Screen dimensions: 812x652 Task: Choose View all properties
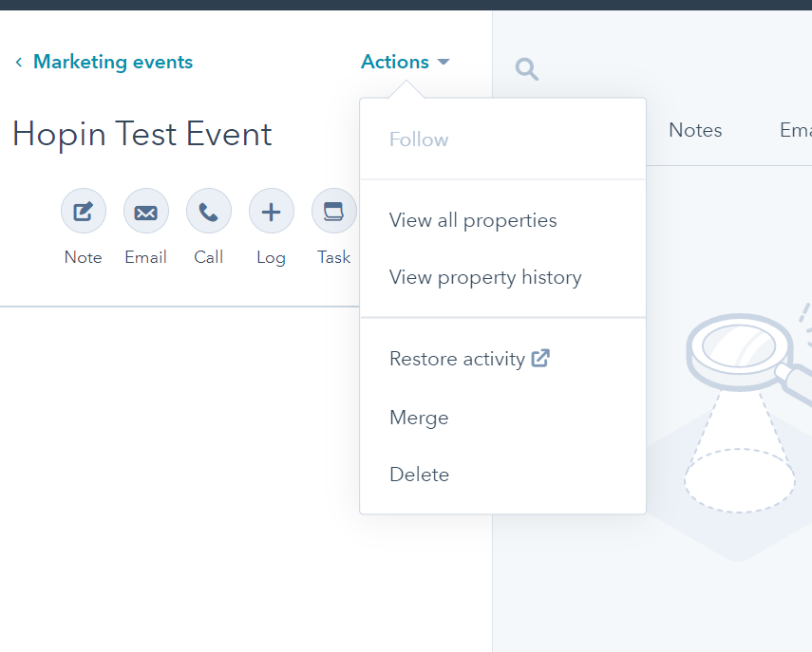point(502,220)
